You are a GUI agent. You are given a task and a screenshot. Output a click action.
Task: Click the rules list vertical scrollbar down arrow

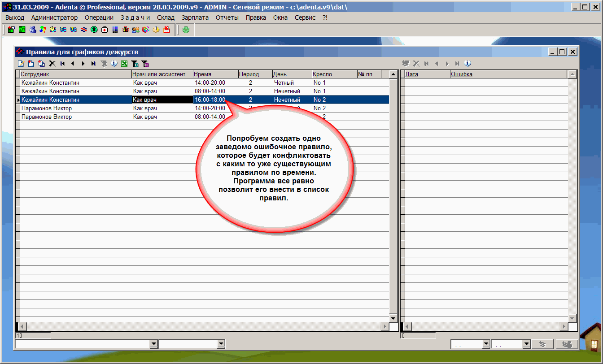point(393,318)
